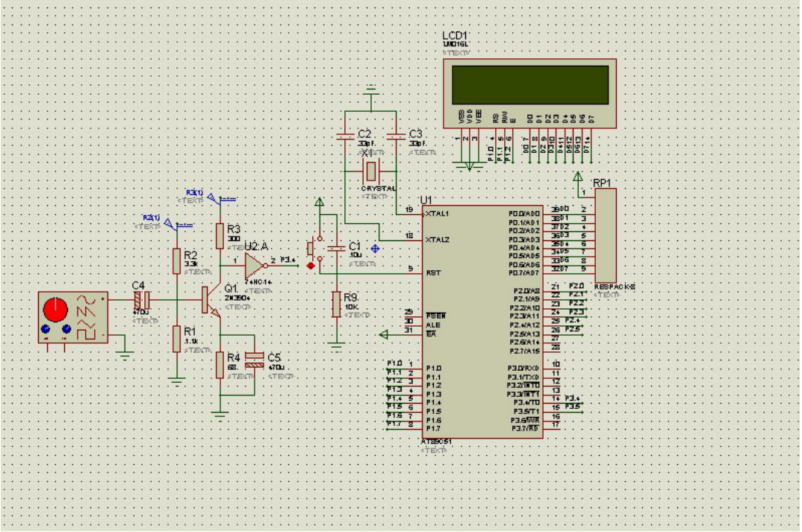
Task: Select resistor R4 symbol
Action: (220, 365)
